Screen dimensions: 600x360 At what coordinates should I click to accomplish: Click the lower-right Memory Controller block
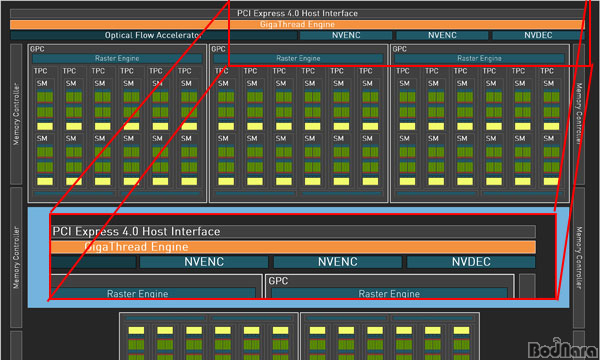579,257
